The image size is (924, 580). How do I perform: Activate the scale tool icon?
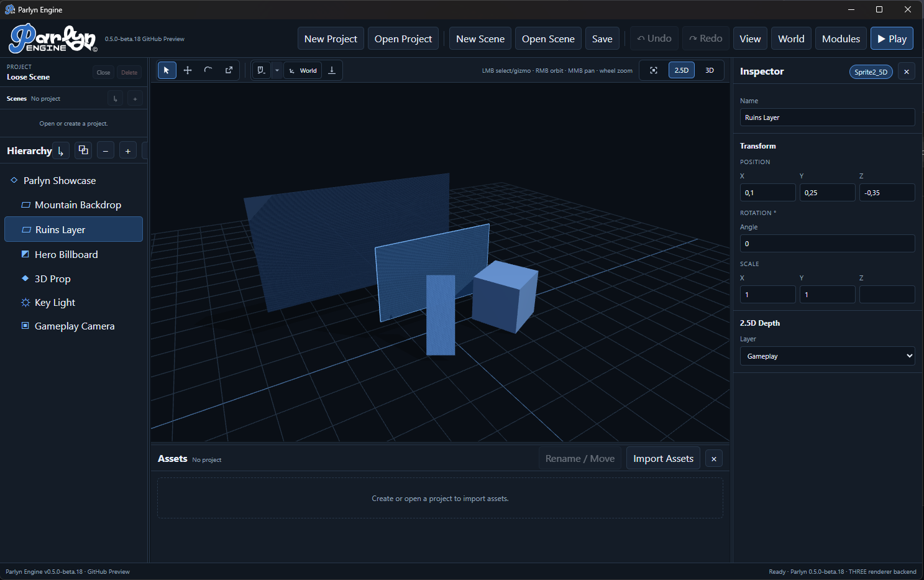pyautogui.click(x=229, y=70)
